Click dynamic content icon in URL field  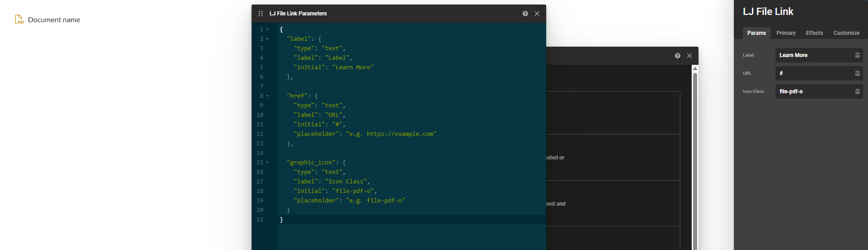coord(857,73)
